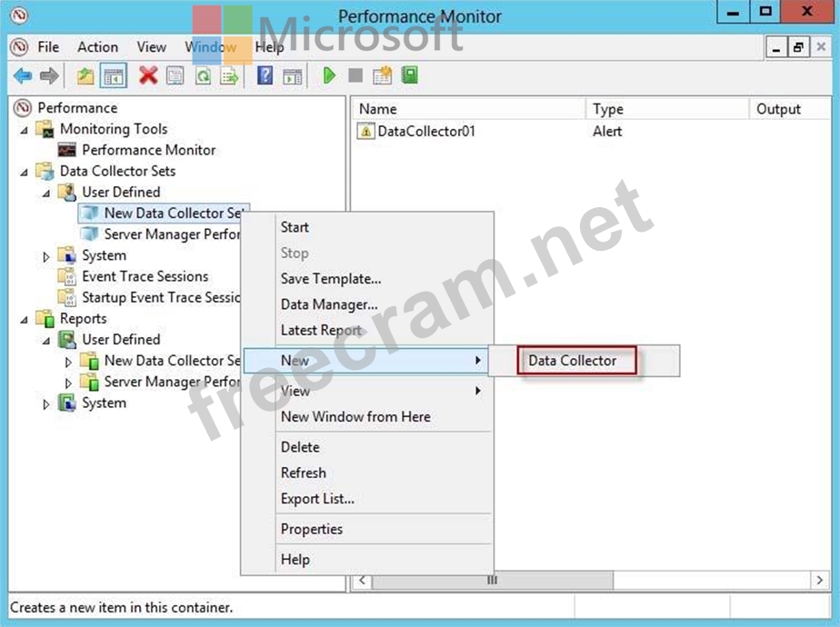Collapse the Reports node
The width and height of the screenshot is (840, 627).
tap(25, 320)
